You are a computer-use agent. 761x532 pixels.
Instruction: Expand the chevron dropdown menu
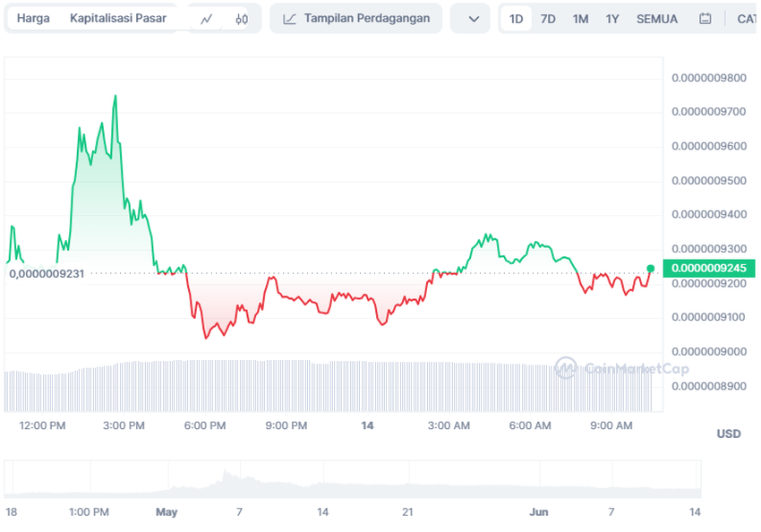pyautogui.click(x=474, y=19)
